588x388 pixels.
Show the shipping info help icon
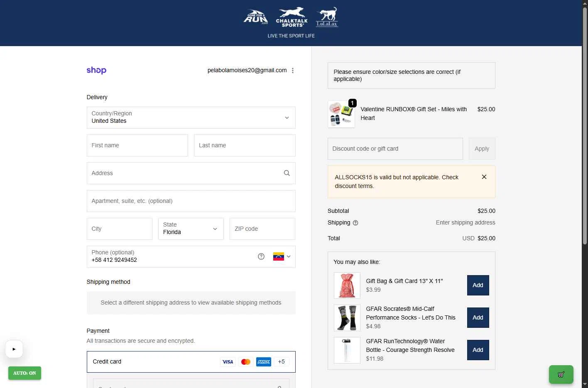click(x=355, y=223)
